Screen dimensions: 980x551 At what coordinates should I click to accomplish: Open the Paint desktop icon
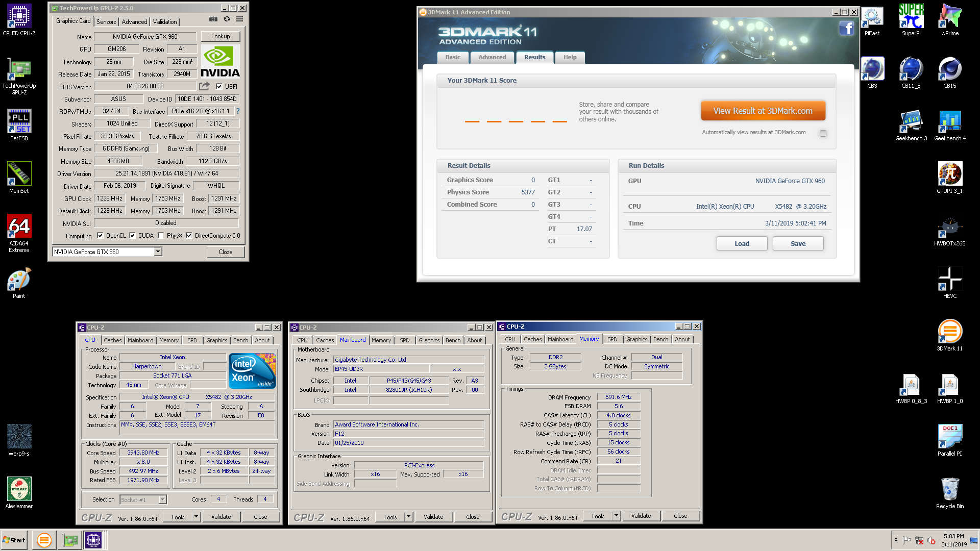pyautogui.click(x=19, y=283)
